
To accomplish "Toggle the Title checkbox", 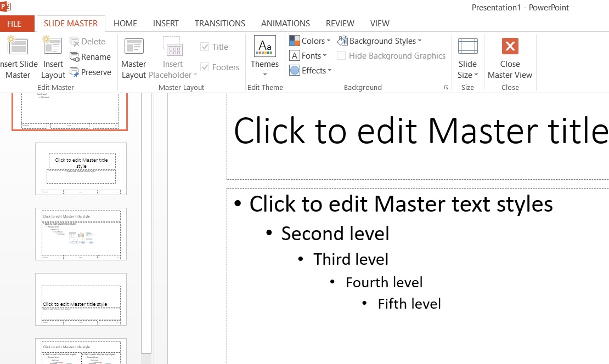I will 205,47.
